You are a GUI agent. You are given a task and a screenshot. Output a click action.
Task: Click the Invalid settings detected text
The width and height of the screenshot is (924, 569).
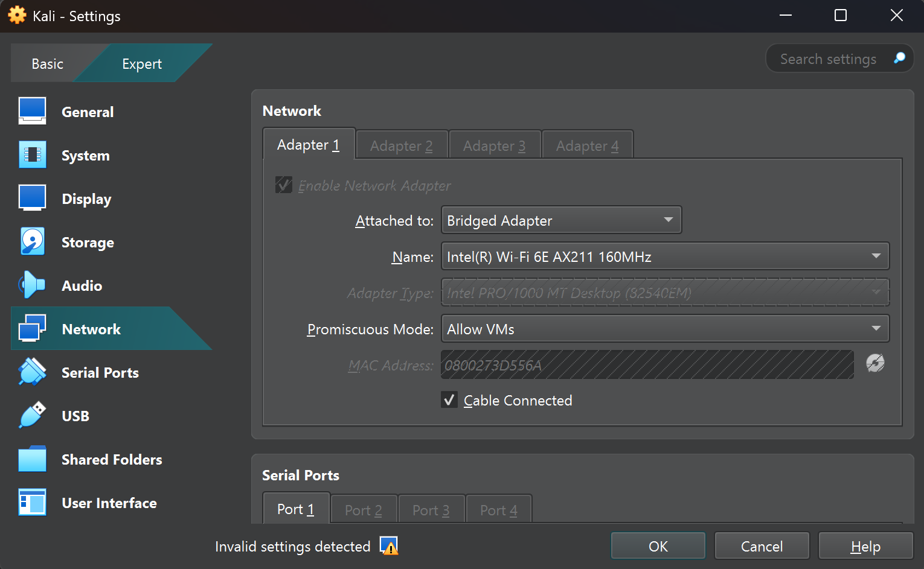click(x=293, y=547)
